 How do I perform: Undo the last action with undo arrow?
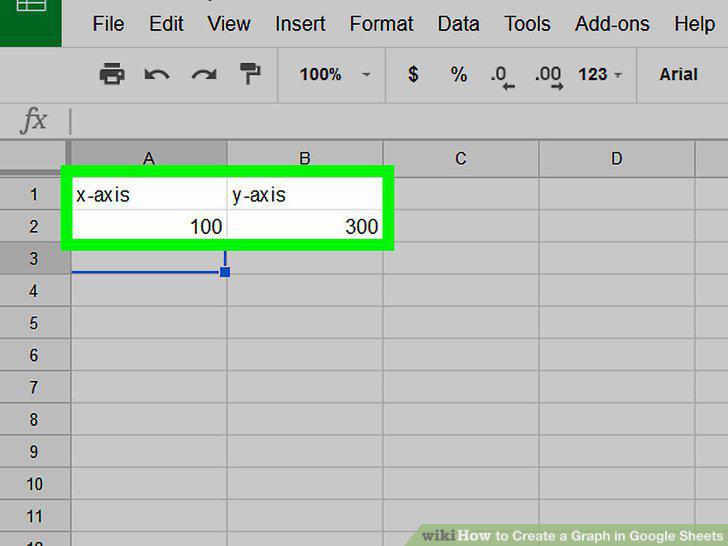(x=156, y=74)
